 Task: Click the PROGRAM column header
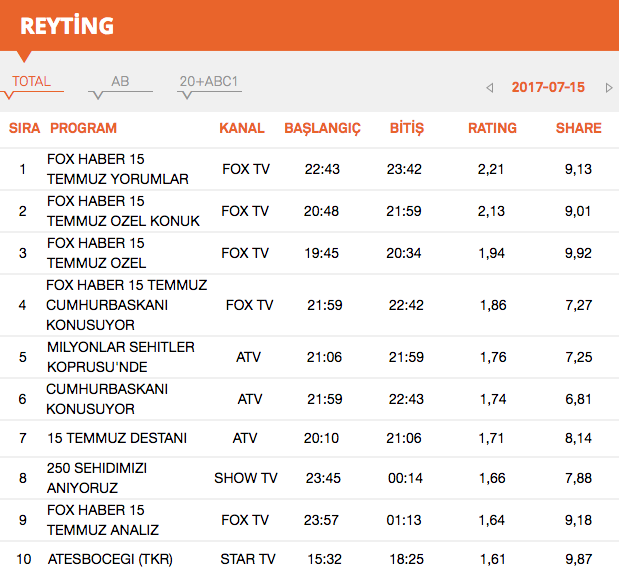(83, 128)
